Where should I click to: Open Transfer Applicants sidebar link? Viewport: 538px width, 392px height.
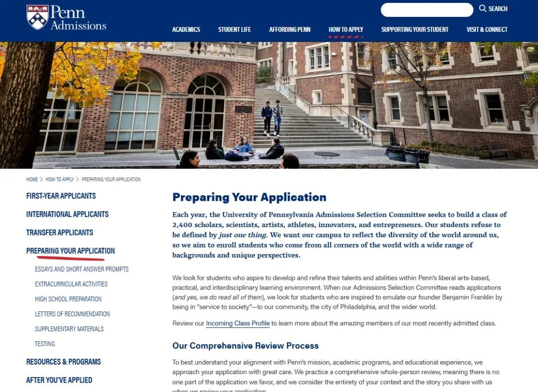pyautogui.click(x=60, y=233)
